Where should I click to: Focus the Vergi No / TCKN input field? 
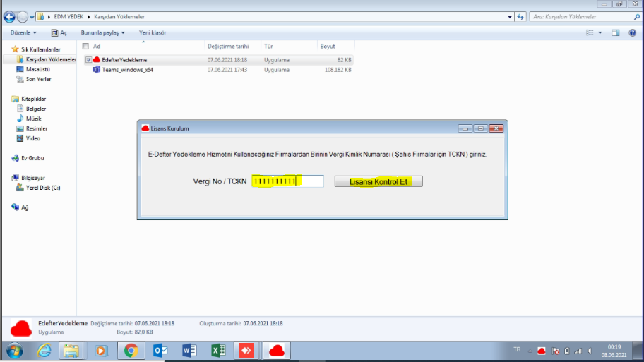287,181
